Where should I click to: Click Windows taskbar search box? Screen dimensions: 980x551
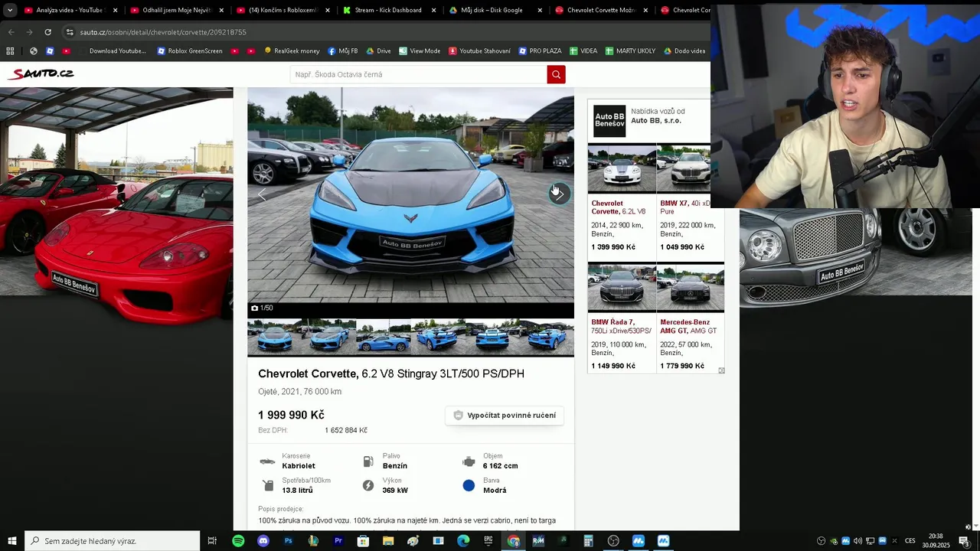[112, 541]
